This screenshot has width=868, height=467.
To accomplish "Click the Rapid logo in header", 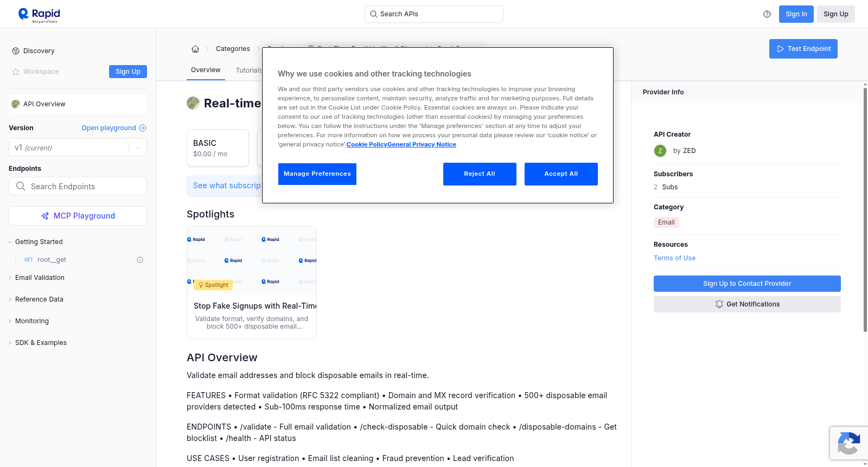I will pyautogui.click(x=39, y=15).
